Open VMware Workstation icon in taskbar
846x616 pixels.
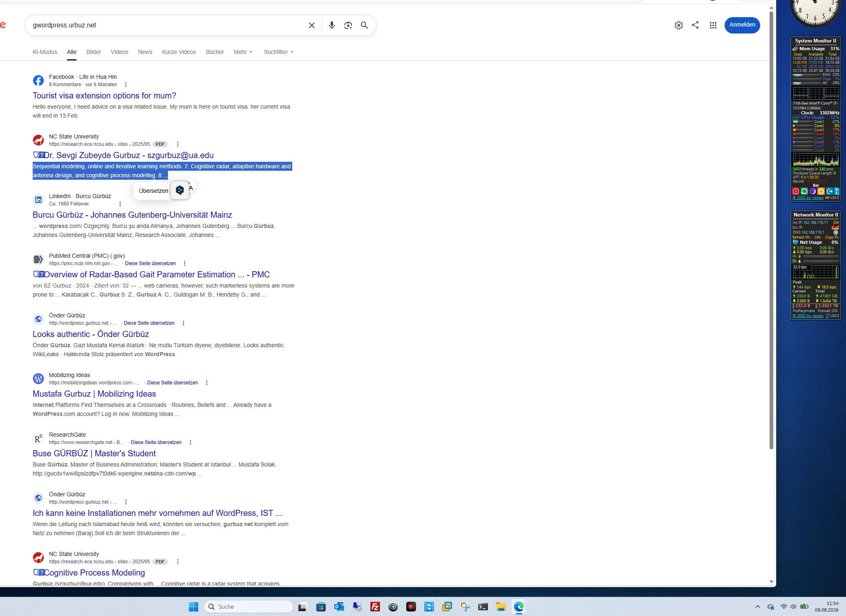click(x=447, y=607)
